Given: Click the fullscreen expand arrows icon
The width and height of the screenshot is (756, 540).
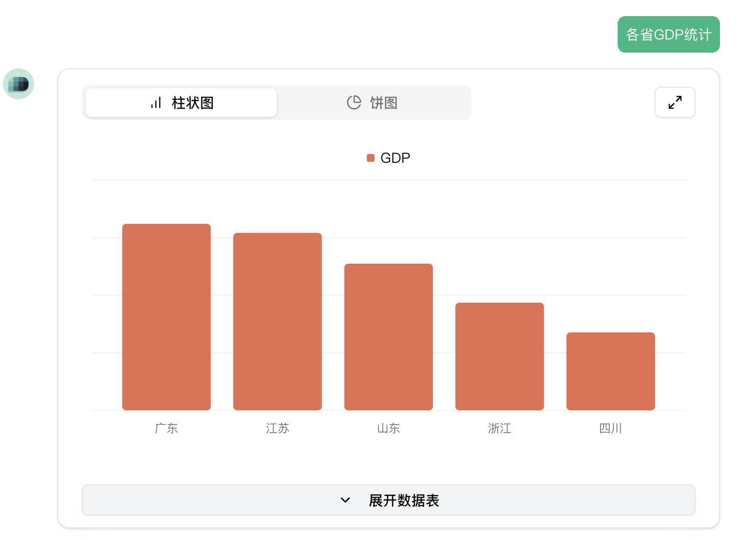Looking at the screenshot, I should pos(675,102).
